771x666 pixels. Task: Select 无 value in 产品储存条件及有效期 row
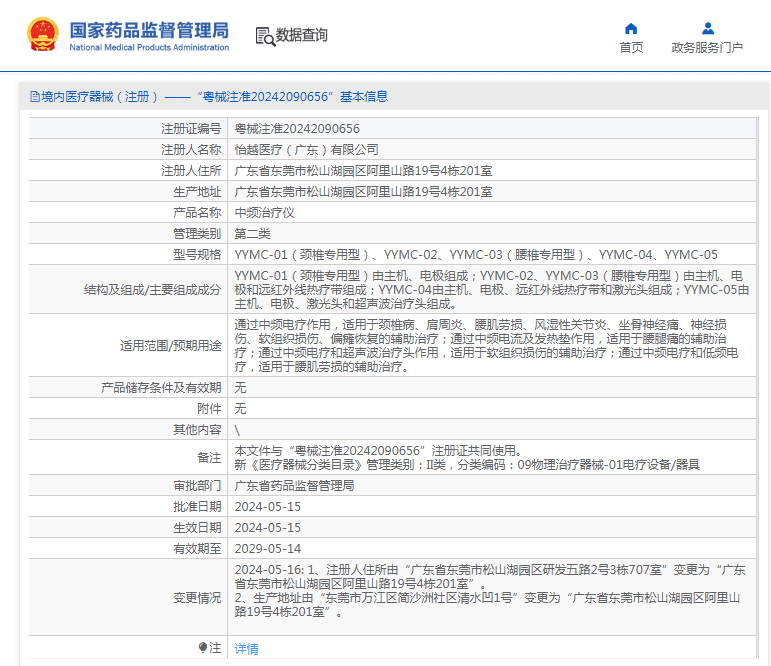[x=240, y=388]
